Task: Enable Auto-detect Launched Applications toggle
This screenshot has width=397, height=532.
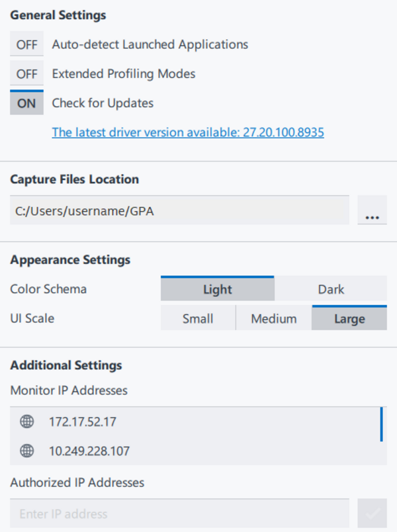Action: coord(26,45)
